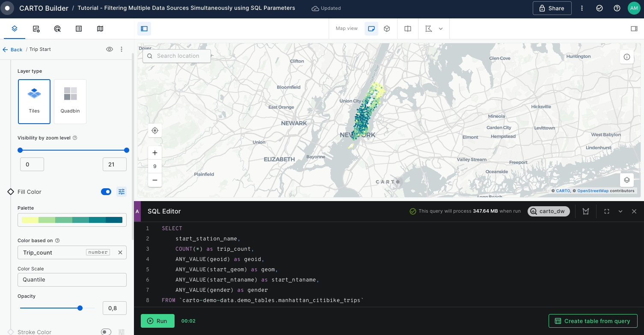Open the map layers selector icon
The width and height of the screenshot is (644, 335).
pos(626,180)
